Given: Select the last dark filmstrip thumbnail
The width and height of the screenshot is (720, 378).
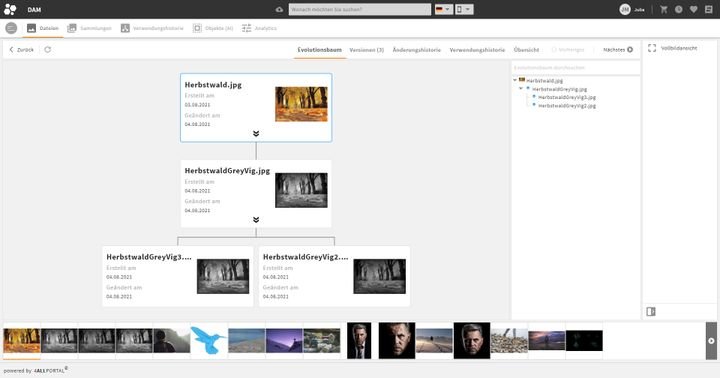Looking at the screenshot, I should pyautogui.click(x=584, y=340).
